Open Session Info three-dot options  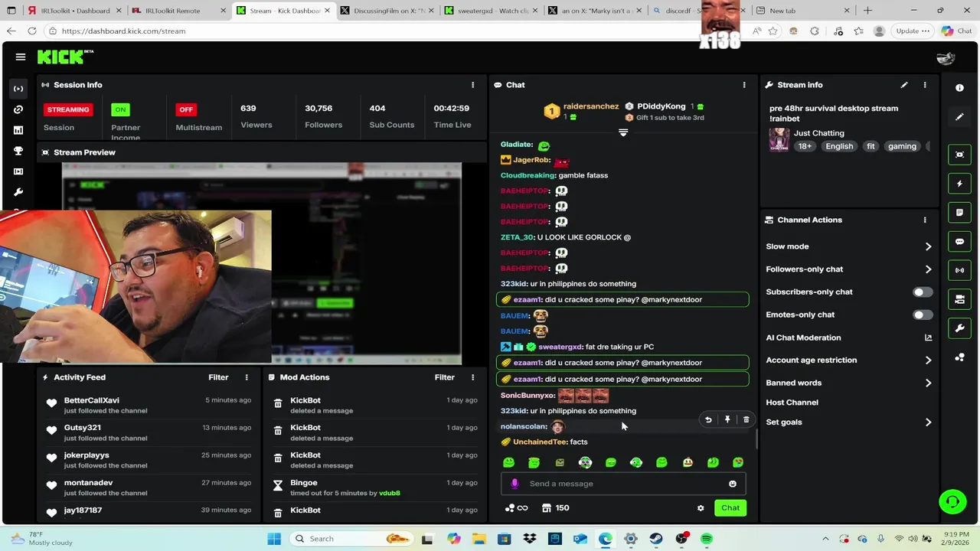pyautogui.click(x=472, y=85)
